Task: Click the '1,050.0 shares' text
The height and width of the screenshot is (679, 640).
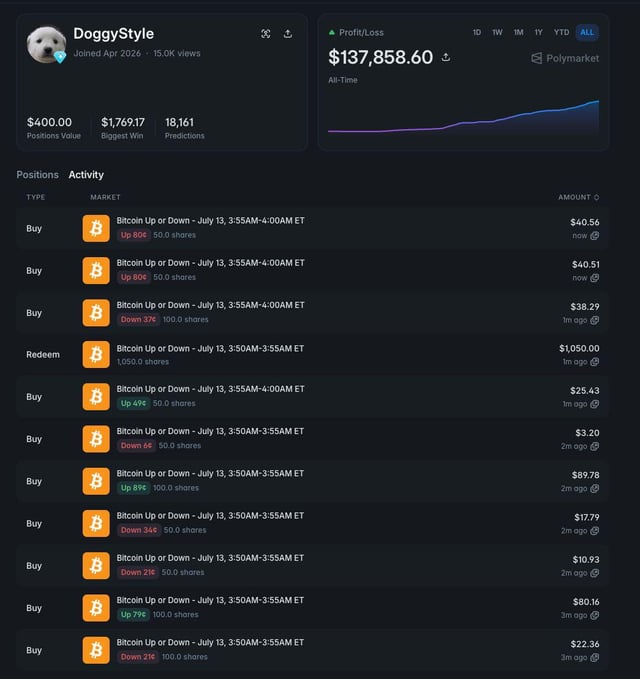Action: tap(142, 362)
